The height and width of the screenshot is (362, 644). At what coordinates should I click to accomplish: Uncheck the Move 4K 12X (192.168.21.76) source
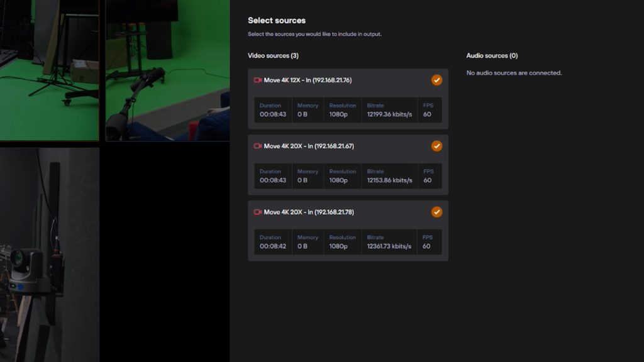tap(436, 80)
